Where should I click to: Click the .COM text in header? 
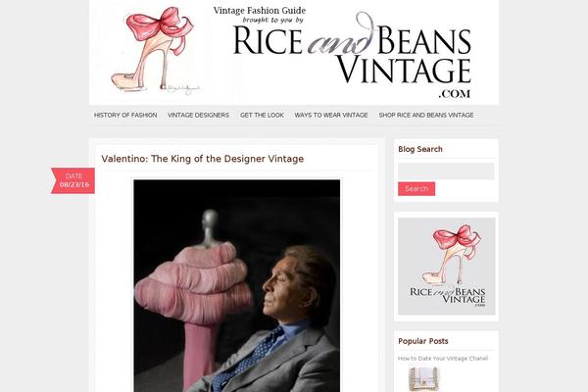pyautogui.click(x=455, y=94)
